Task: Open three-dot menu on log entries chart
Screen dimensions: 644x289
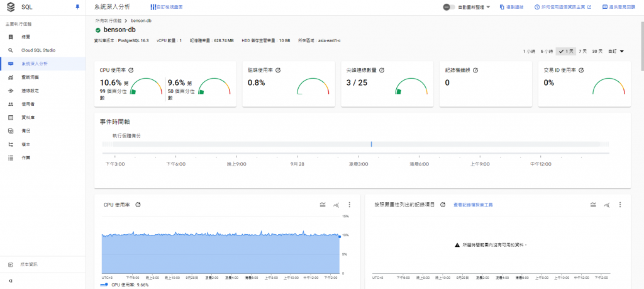Action: coord(620,205)
